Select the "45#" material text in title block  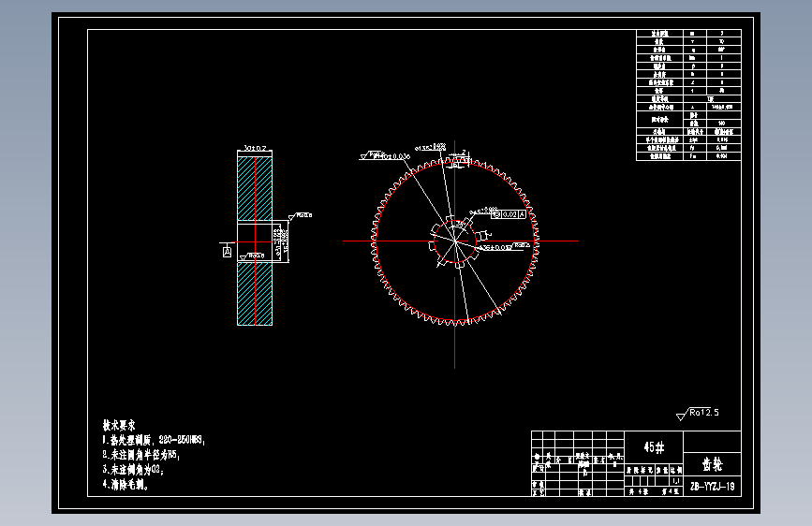click(x=654, y=447)
